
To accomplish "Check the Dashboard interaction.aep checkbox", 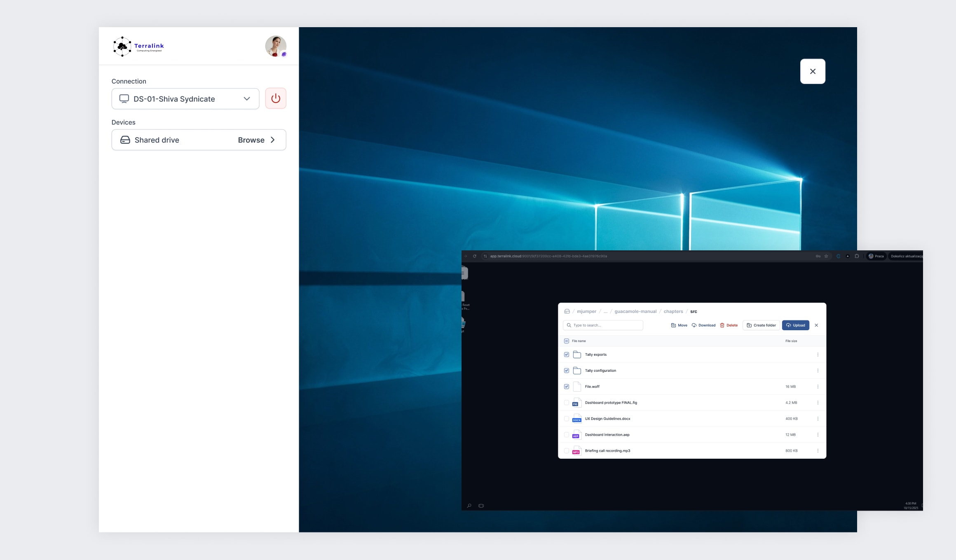I will tap(567, 435).
